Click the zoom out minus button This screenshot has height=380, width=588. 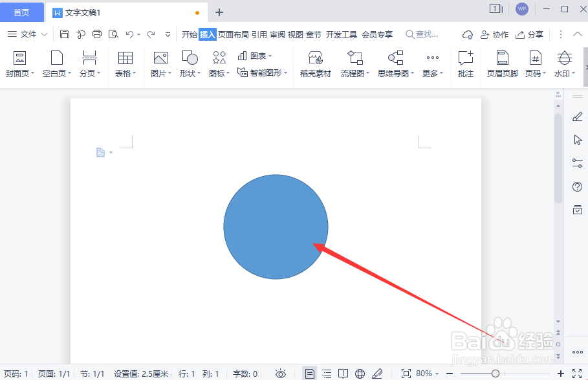click(450, 374)
